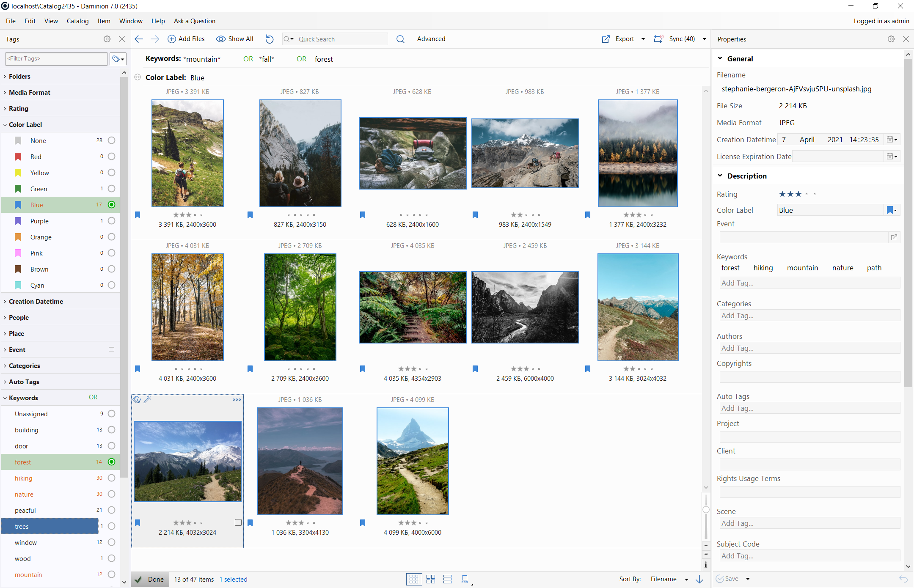914x588 pixels.
Task: Click the Sync (40) icon
Action: click(658, 39)
